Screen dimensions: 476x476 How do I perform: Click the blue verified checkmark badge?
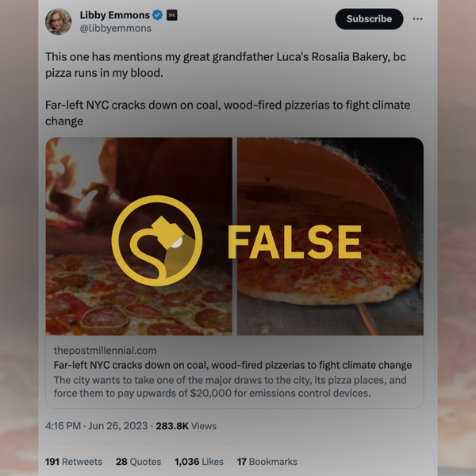[x=158, y=15]
